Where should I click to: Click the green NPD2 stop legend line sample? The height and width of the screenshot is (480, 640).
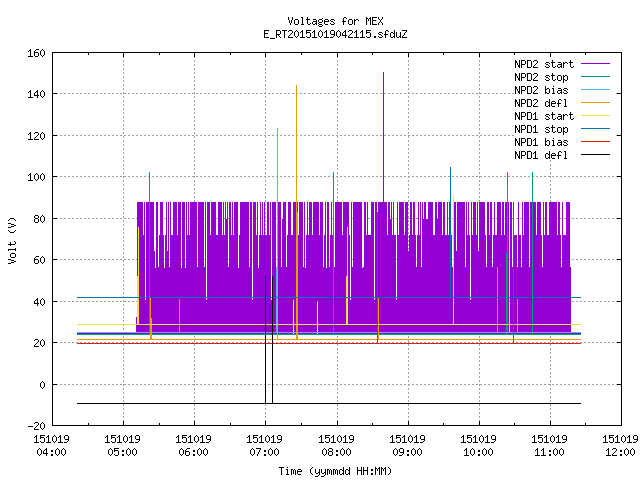tap(595, 77)
